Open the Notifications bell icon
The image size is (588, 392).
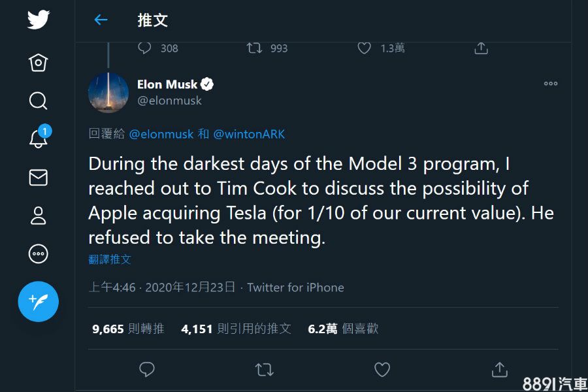click(x=39, y=139)
